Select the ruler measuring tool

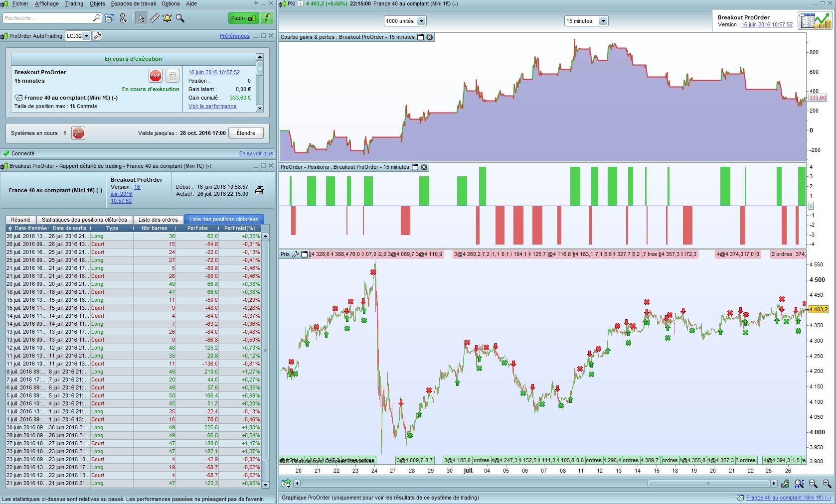click(x=155, y=18)
